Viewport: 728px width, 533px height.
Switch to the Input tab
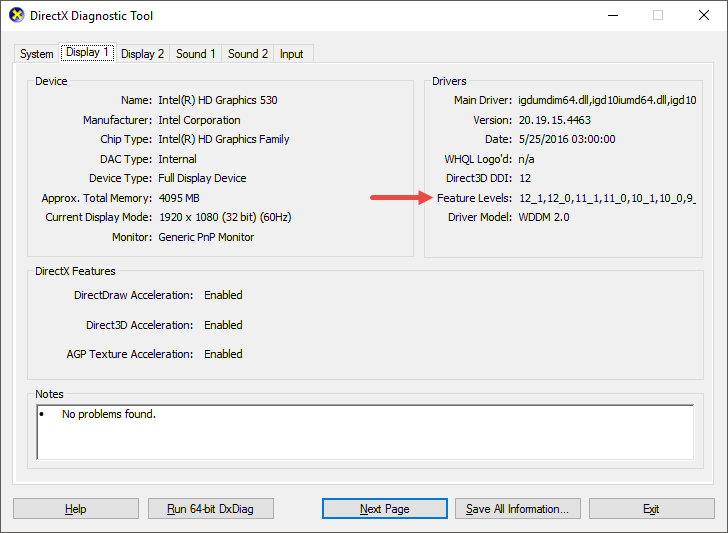point(292,54)
